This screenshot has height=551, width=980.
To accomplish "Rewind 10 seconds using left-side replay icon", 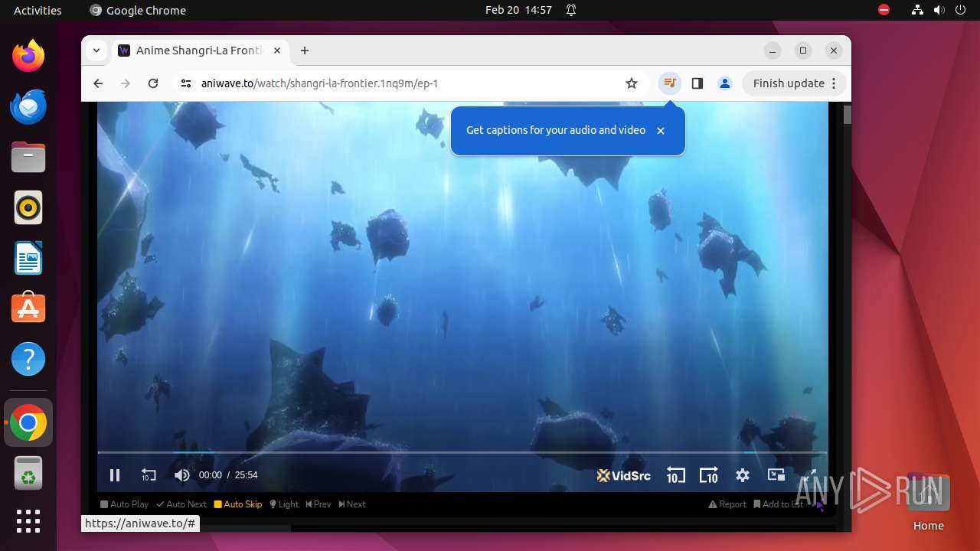I will tap(149, 475).
